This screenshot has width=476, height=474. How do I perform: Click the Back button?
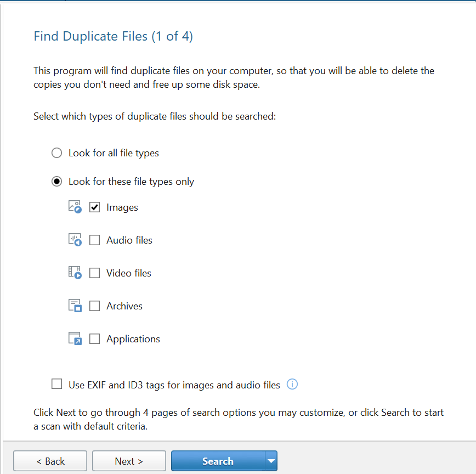[x=50, y=461]
